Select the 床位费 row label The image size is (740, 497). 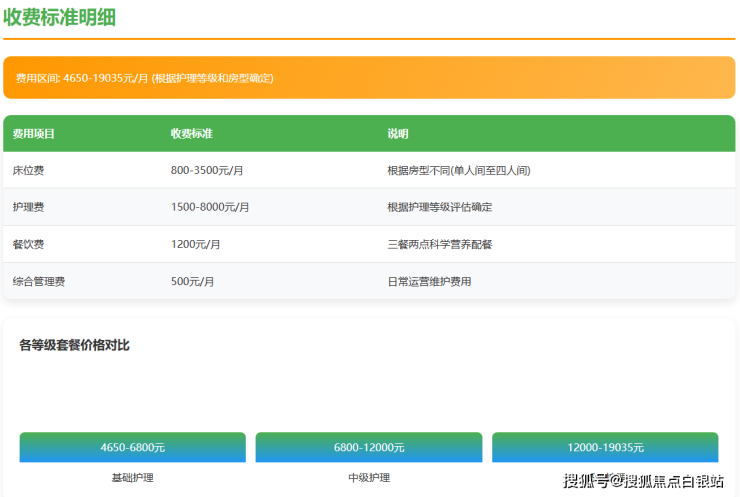(x=28, y=170)
